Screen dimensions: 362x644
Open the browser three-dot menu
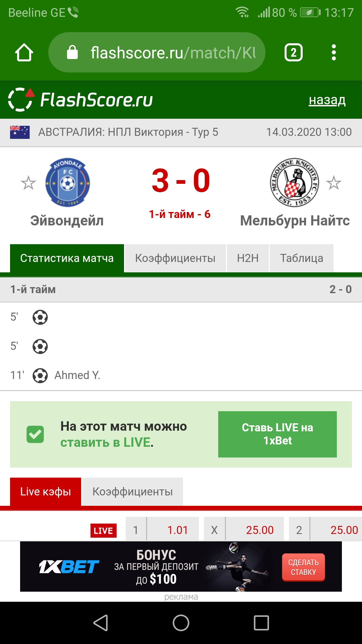(x=334, y=53)
